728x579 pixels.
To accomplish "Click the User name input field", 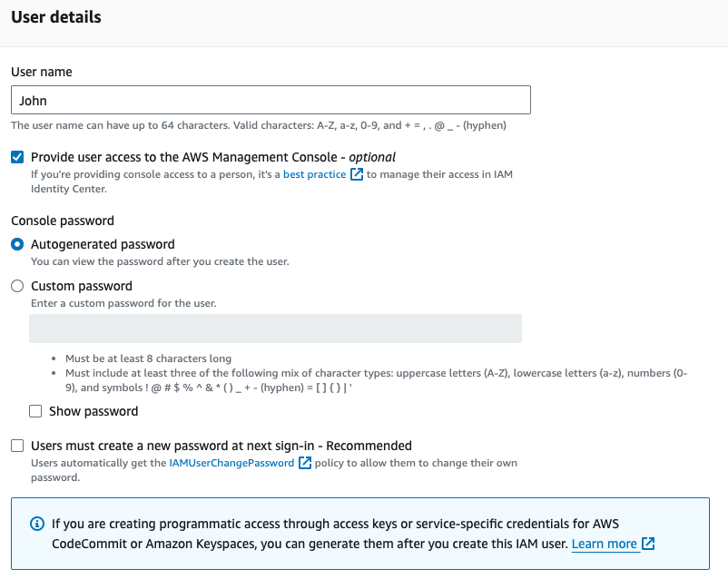I will (x=271, y=100).
